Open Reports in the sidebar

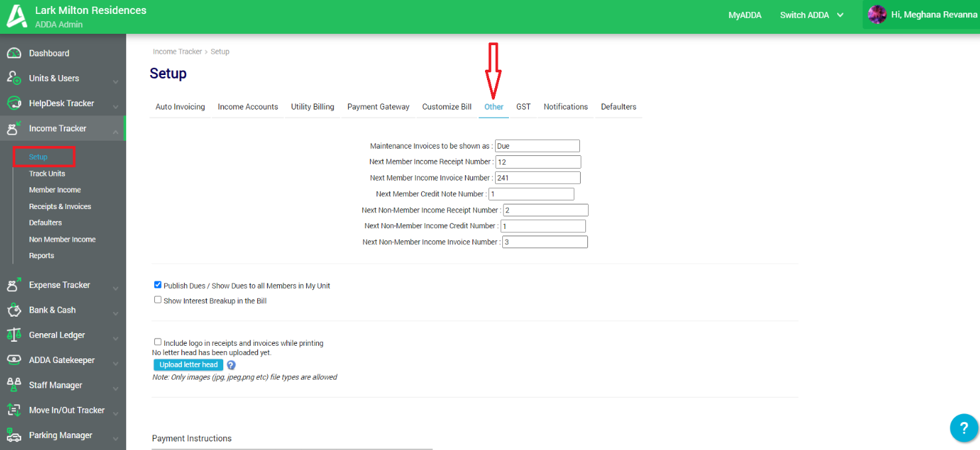coord(41,256)
